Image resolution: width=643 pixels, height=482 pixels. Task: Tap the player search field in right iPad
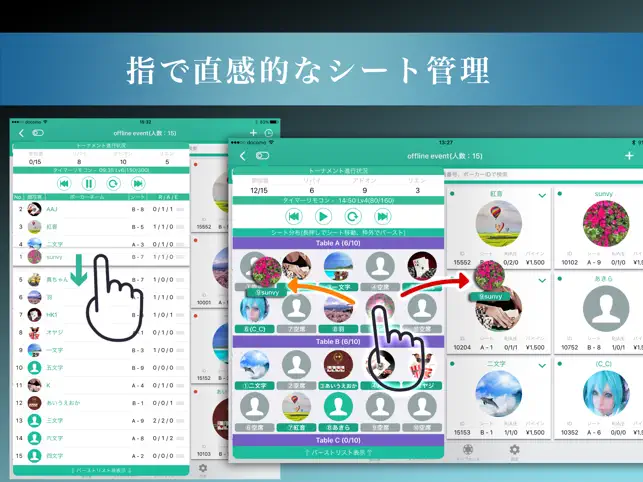[x=543, y=174]
